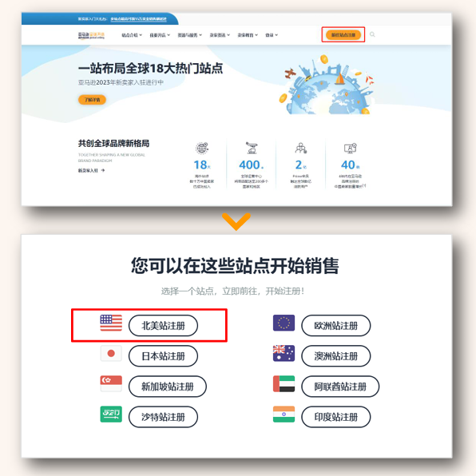The width and height of the screenshot is (476, 476).
Task: Click the fulfillment center icon above 400
Action: (x=252, y=148)
